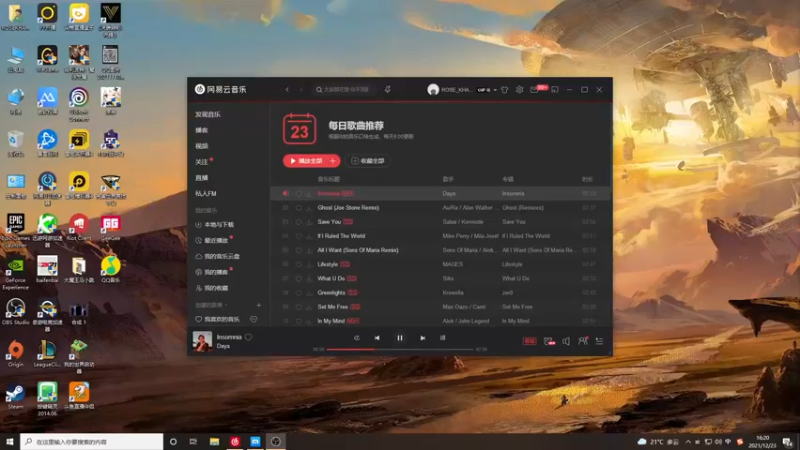Open 最近播放 in the sidebar
Viewport: 800px width, 450px height.
click(216, 240)
